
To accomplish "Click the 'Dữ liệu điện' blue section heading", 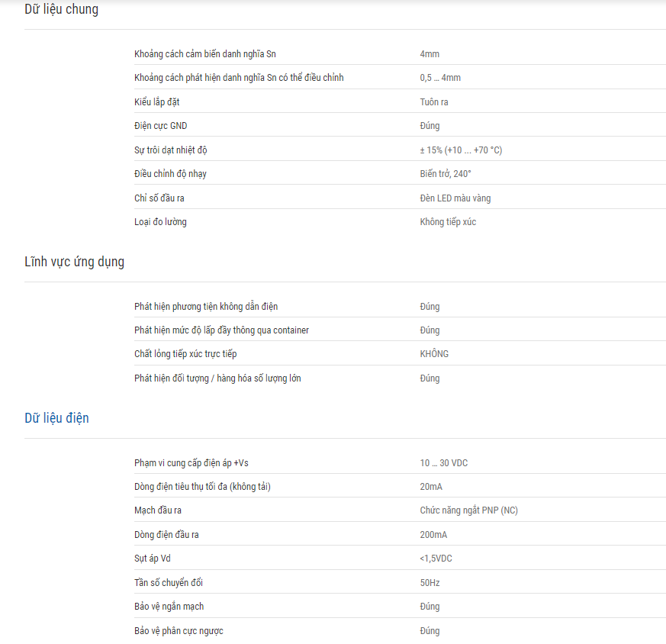I will [x=56, y=418].
